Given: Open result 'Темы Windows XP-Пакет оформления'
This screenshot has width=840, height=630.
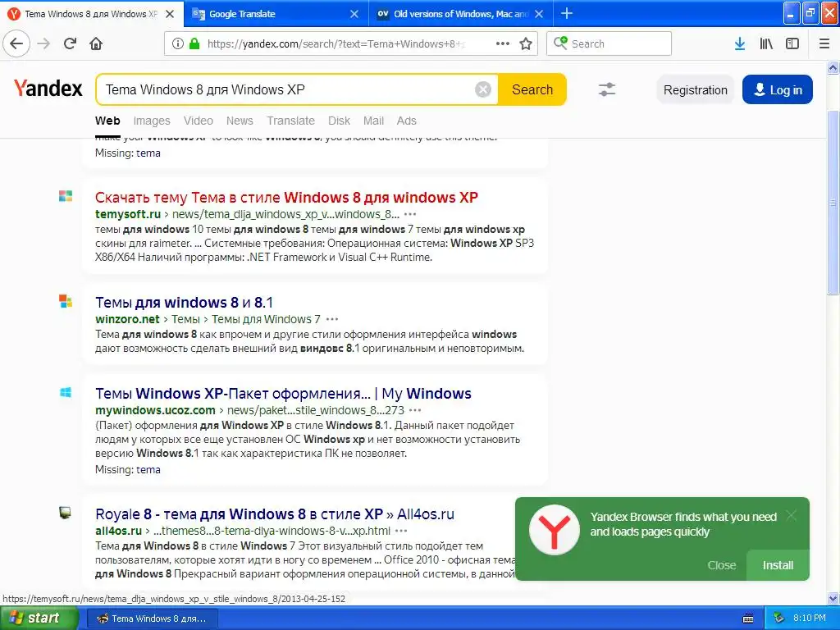Looking at the screenshot, I should (283, 394).
